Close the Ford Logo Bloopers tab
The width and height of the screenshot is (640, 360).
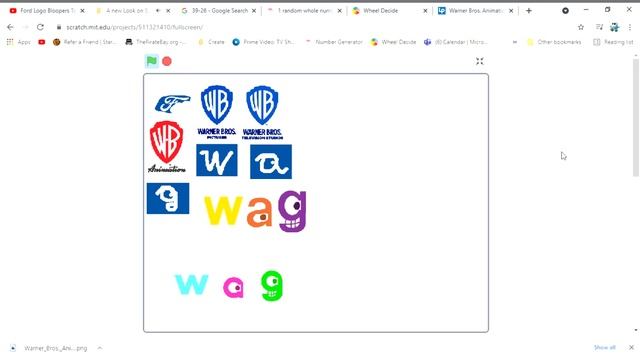[x=82, y=11]
